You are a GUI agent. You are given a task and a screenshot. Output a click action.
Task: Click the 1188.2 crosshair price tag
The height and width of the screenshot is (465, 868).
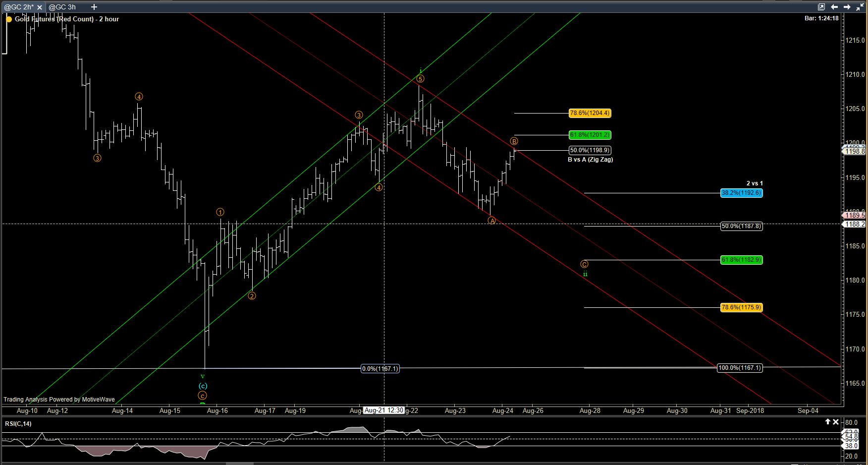tap(855, 224)
